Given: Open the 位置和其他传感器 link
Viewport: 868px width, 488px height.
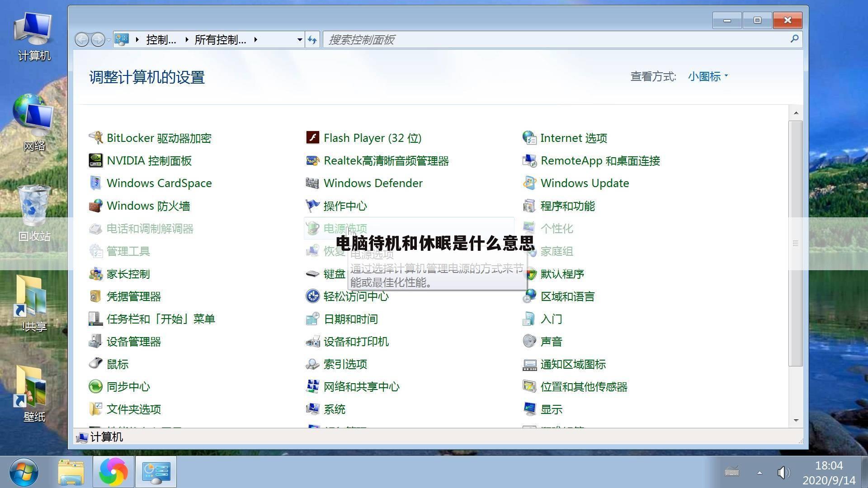Looking at the screenshot, I should (x=584, y=387).
